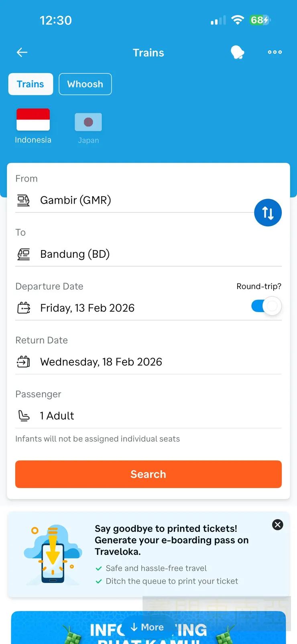297x644 pixels.
Task: Select the Indonesia flag icon
Action: click(x=33, y=120)
